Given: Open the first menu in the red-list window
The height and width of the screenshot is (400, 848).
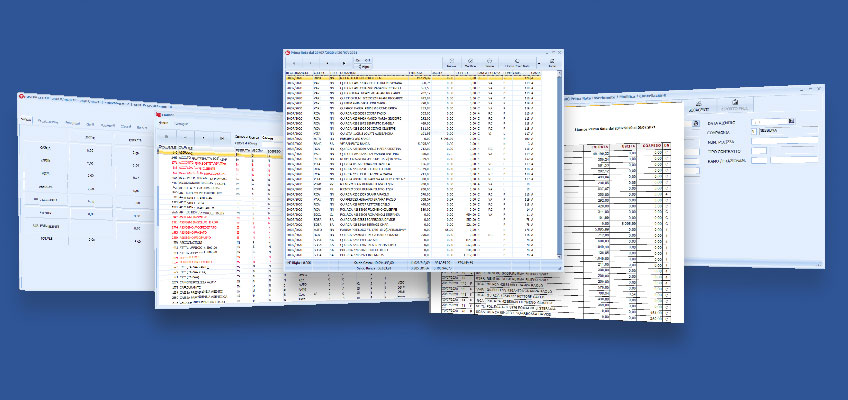Looking at the screenshot, I should click(x=162, y=123).
